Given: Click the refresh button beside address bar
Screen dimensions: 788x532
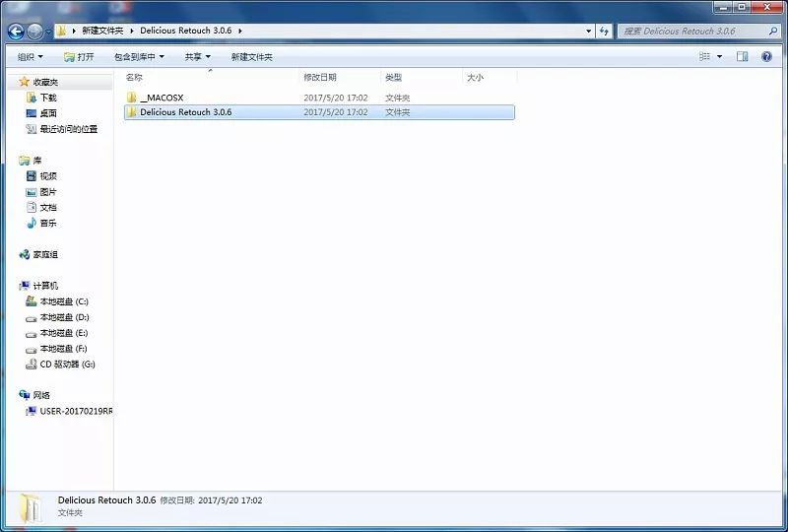Looking at the screenshot, I should (604, 32).
